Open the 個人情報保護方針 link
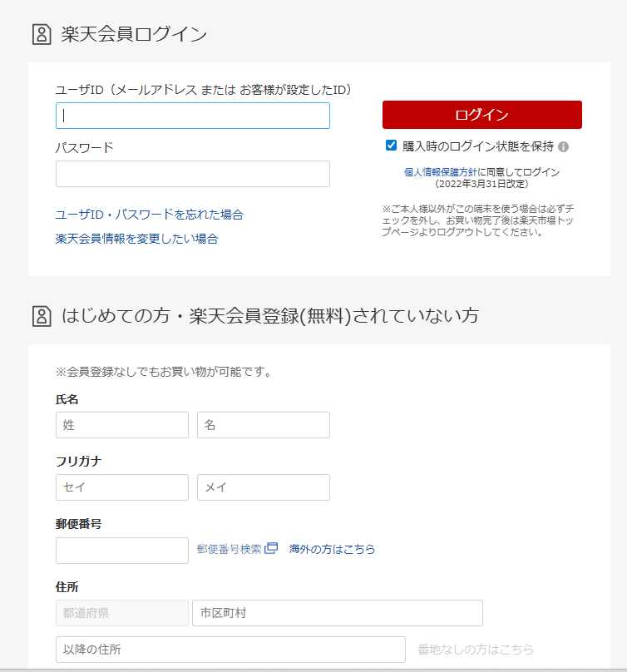 [440, 172]
